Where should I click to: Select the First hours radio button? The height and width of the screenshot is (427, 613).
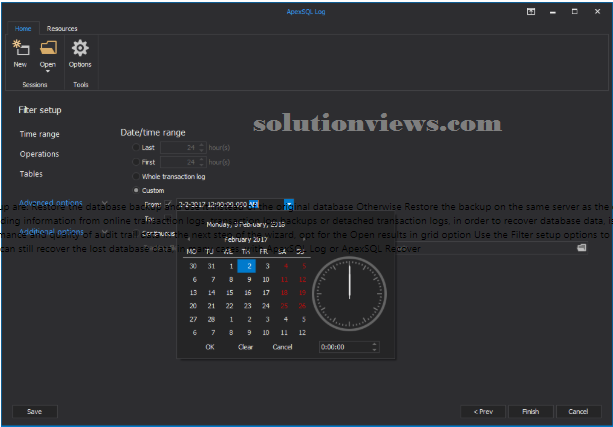click(136, 162)
